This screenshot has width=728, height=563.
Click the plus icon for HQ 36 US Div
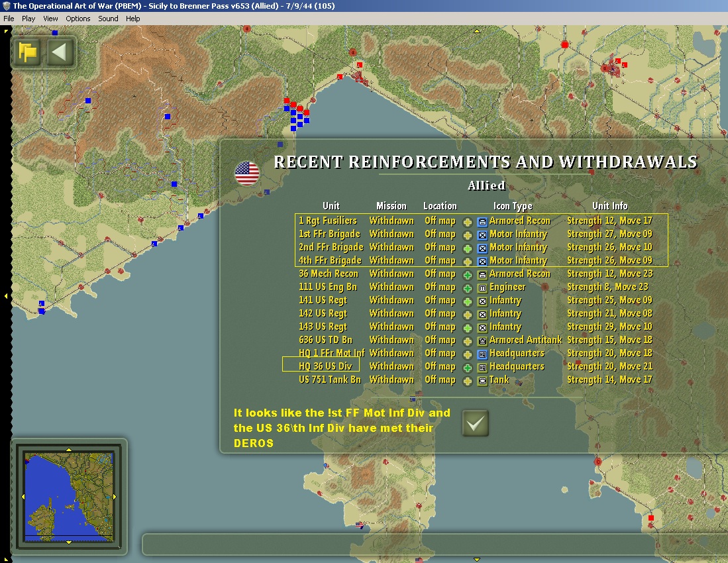click(468, 368)
